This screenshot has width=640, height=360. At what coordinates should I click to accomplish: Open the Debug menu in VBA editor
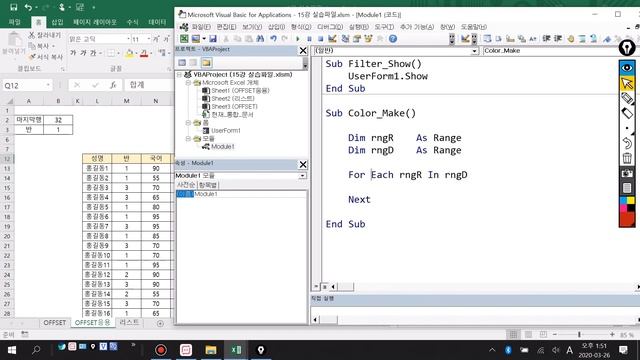[x=330, y=27]
